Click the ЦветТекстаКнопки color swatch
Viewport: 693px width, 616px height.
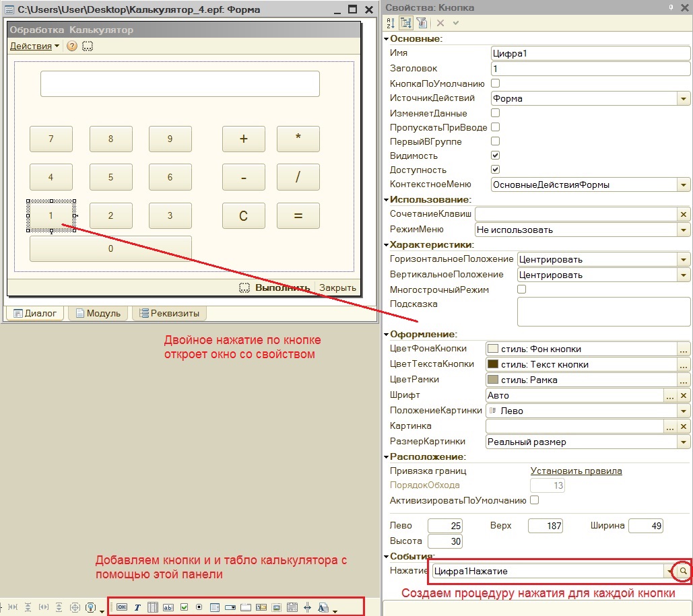click(493, 364)
